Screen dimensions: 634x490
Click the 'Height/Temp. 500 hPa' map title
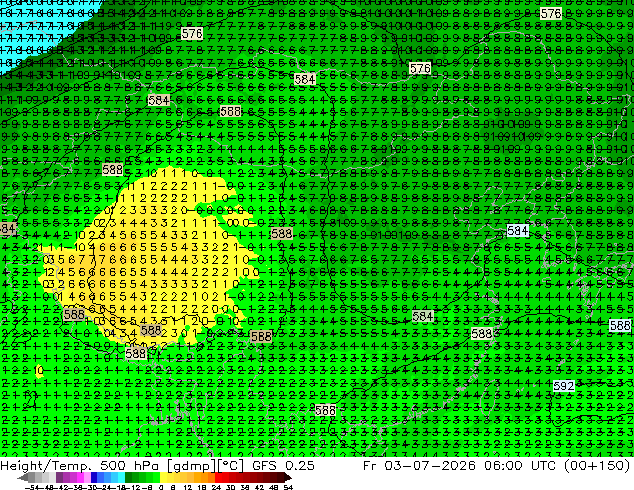78,465
